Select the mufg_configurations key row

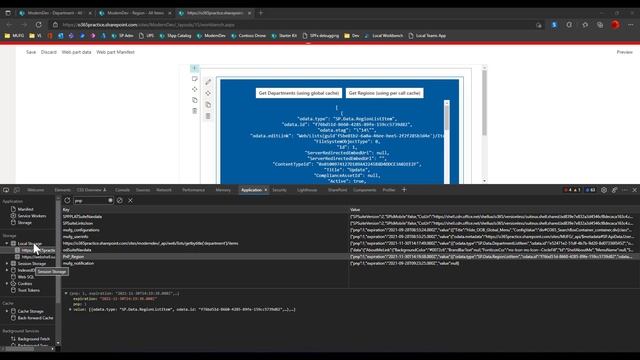205,230
